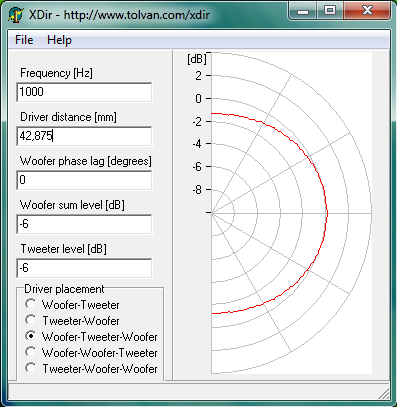Screen dimensions: 397x407
Task: Maximize the XDir window
Action: (x=330, y=11)
